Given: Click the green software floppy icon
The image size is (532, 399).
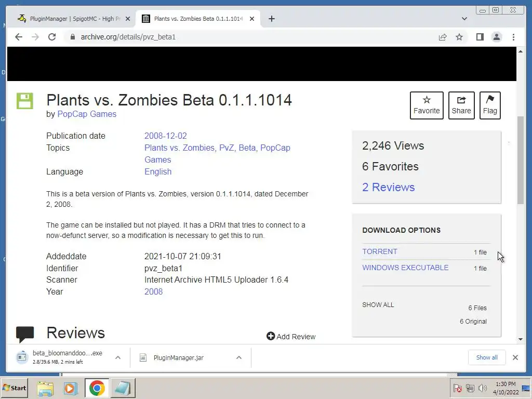Looking at the screenshot, I should pos(25,101).
